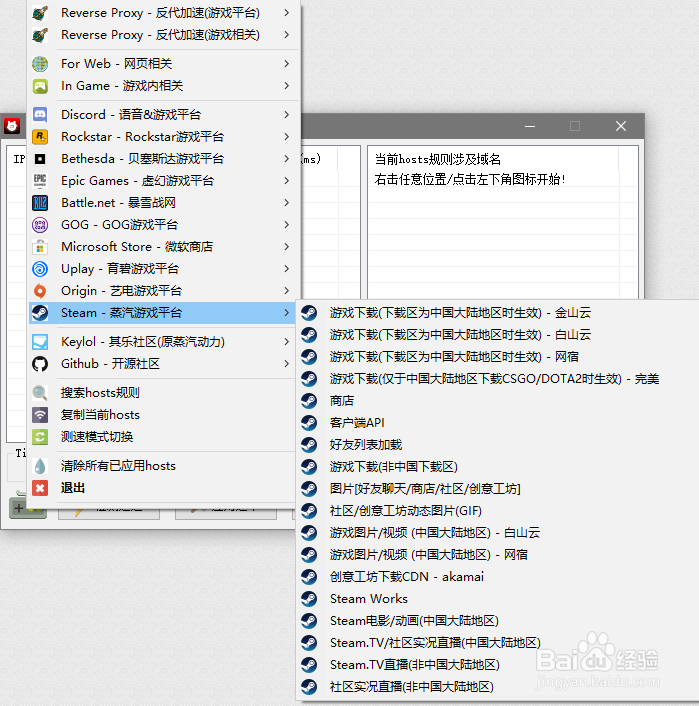
Task: Click the Epic Games logo icon
Action: pos(40,181)
